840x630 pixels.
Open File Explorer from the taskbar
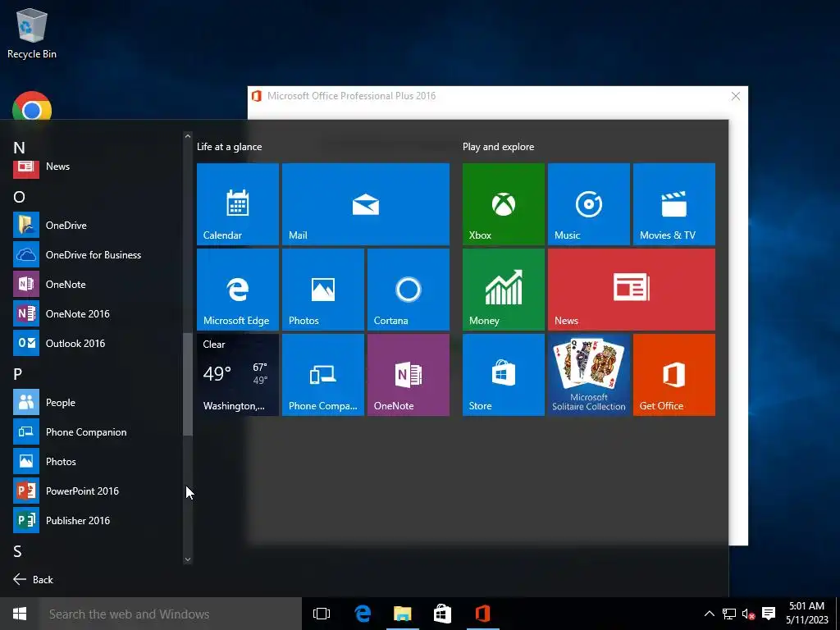point(402,614)
